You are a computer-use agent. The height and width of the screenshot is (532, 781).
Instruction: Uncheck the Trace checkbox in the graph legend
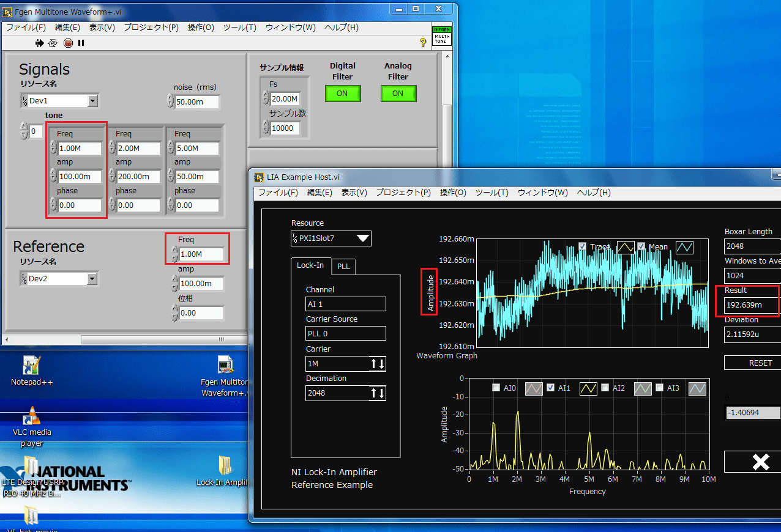pos(581,247)
